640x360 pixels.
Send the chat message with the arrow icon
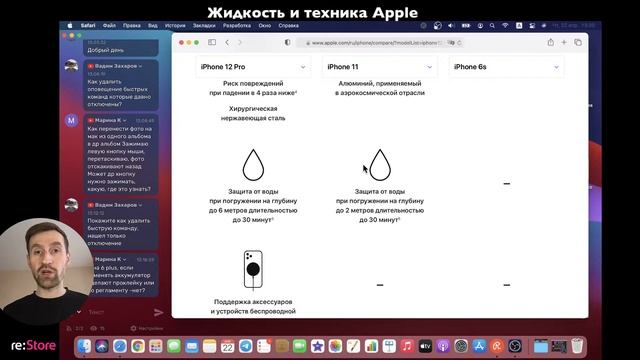pos(158,313)
